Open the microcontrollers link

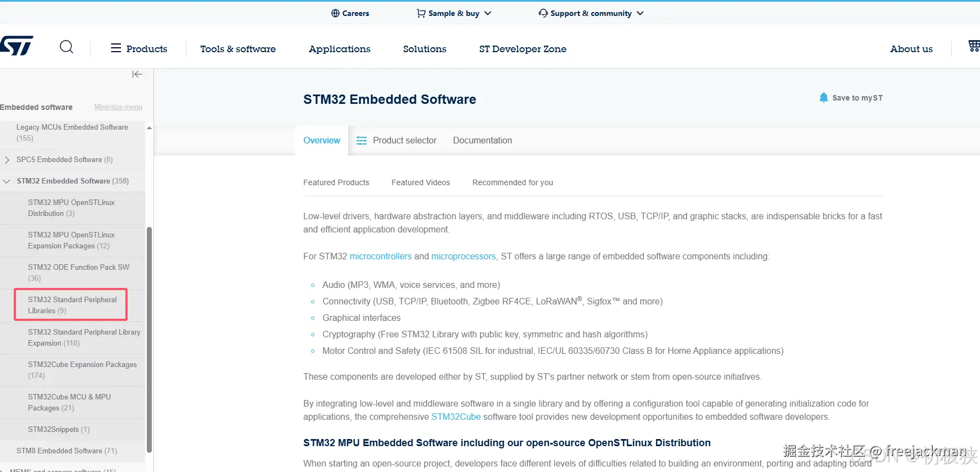tap(381, 257)
